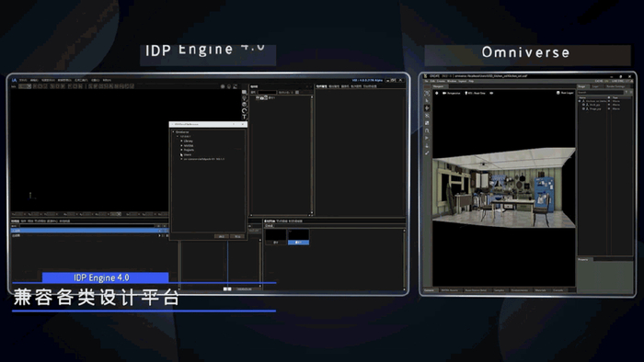Screen dimensions: 644x362
Task: Collapse the Omniverse root tree node
Action: (x=173, y=131)
